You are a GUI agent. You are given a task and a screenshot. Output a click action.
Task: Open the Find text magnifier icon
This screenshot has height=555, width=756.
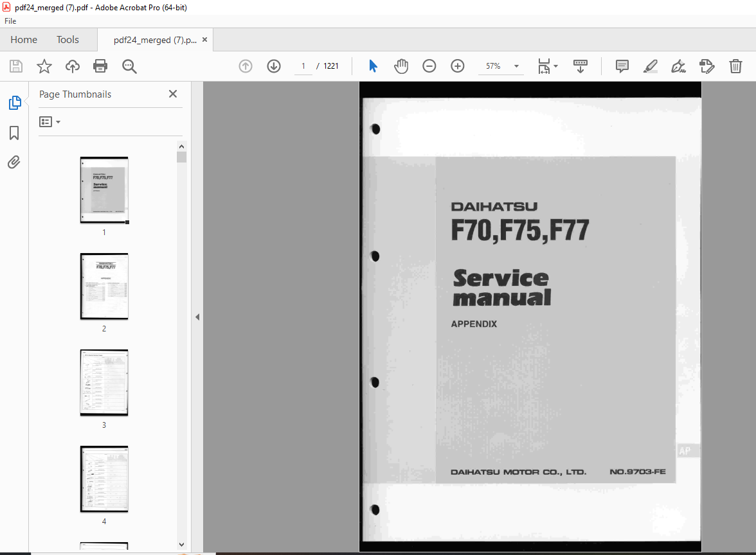click(129, 66)
